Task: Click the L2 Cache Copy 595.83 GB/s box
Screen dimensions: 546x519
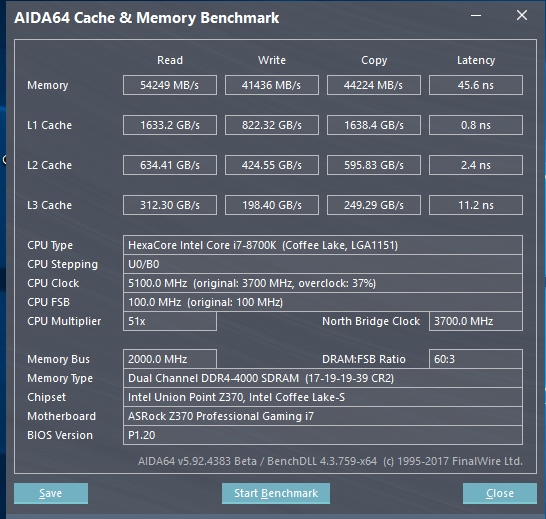Action: 374,165
